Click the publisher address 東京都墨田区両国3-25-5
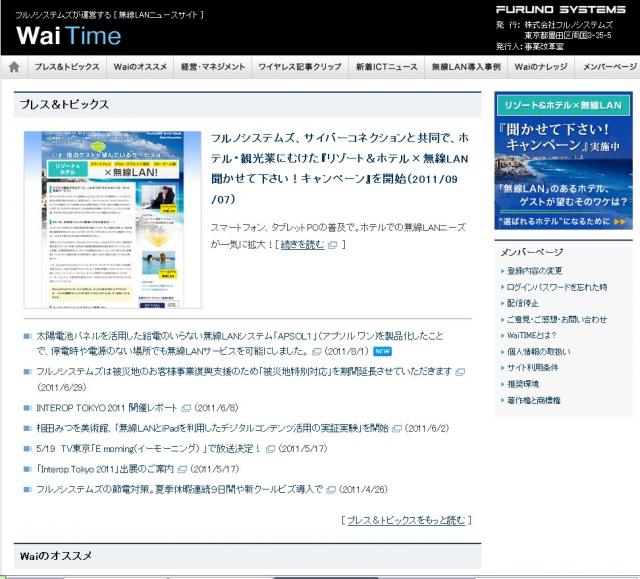The height and width of the screenshot is (579, 640). click(568, 35)
